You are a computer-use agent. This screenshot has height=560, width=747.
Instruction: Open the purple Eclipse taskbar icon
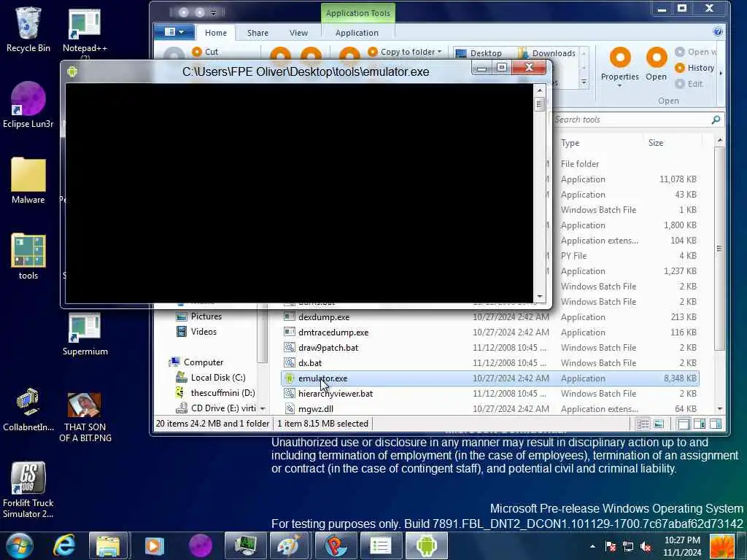tap(200, 545)
